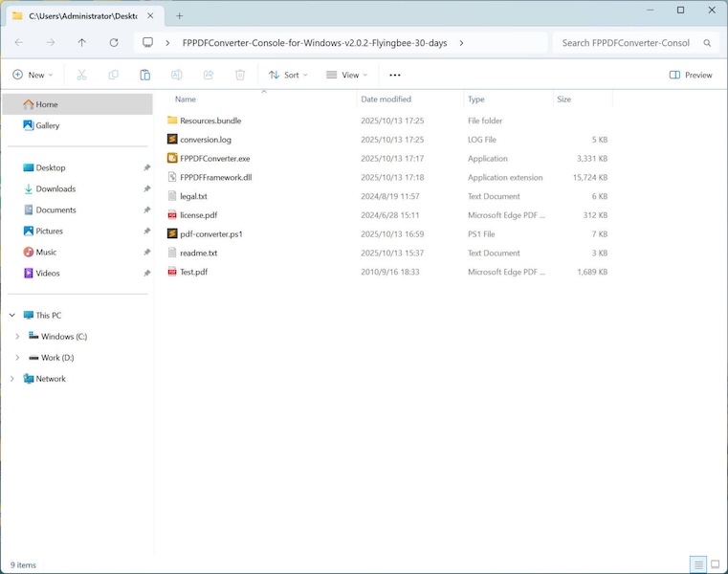Open the Sort dropdown menu
The height and width of the screenshot is (574, 728).
(x=287, y=75)
